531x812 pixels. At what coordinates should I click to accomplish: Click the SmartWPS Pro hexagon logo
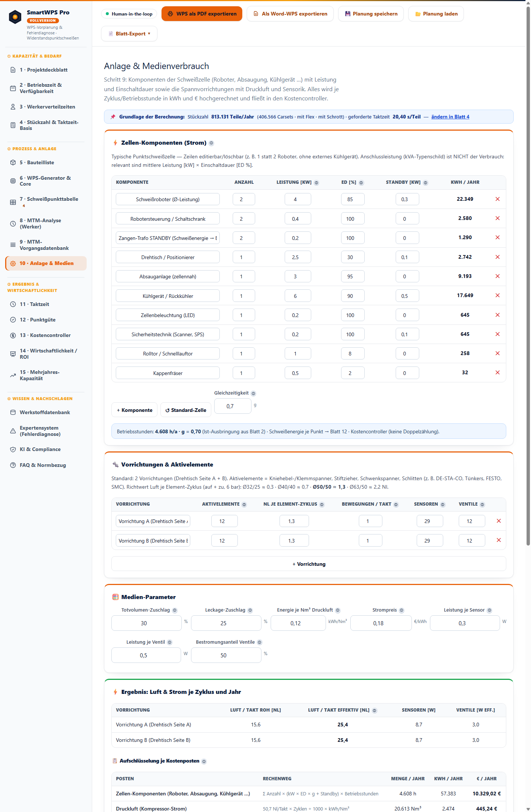pos(15,17)
